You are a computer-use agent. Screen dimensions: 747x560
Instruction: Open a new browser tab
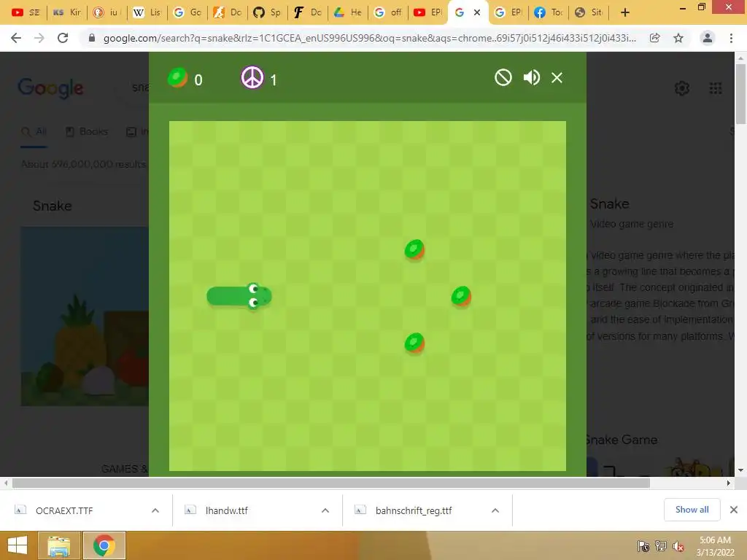pyautogui.click(x=625, y=13)
